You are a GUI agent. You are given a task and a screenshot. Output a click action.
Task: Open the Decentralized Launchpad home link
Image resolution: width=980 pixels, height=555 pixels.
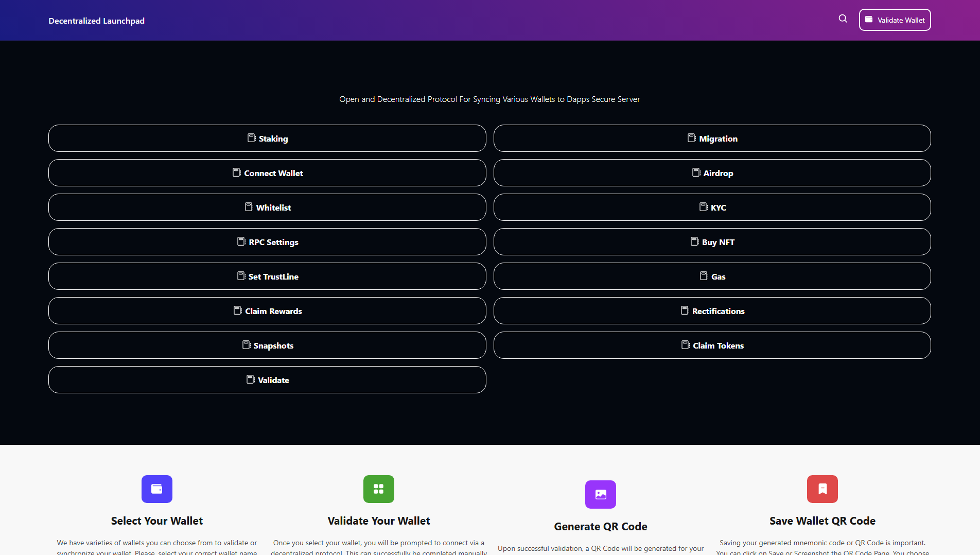click(96, 21)
